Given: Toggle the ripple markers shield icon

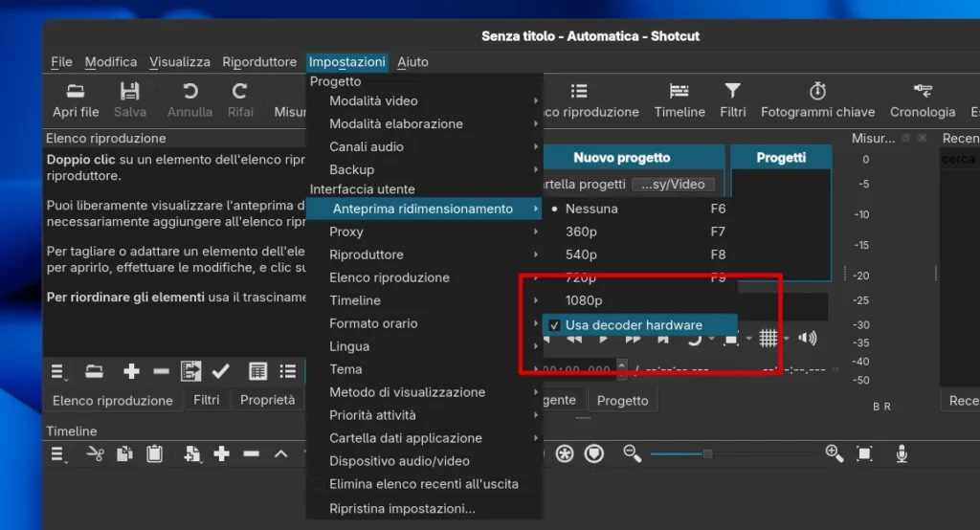Looking at the screenshot, I should [594, 453].
